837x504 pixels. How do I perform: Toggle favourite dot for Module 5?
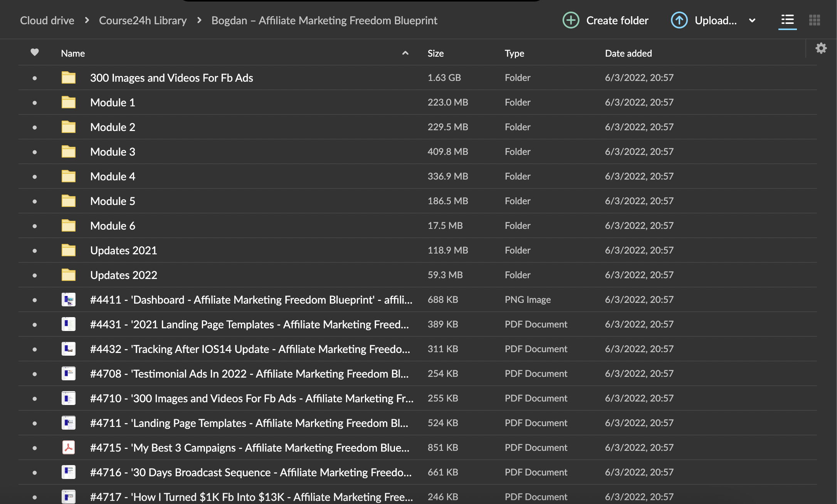pyautogui.click(x=35, y=202)
